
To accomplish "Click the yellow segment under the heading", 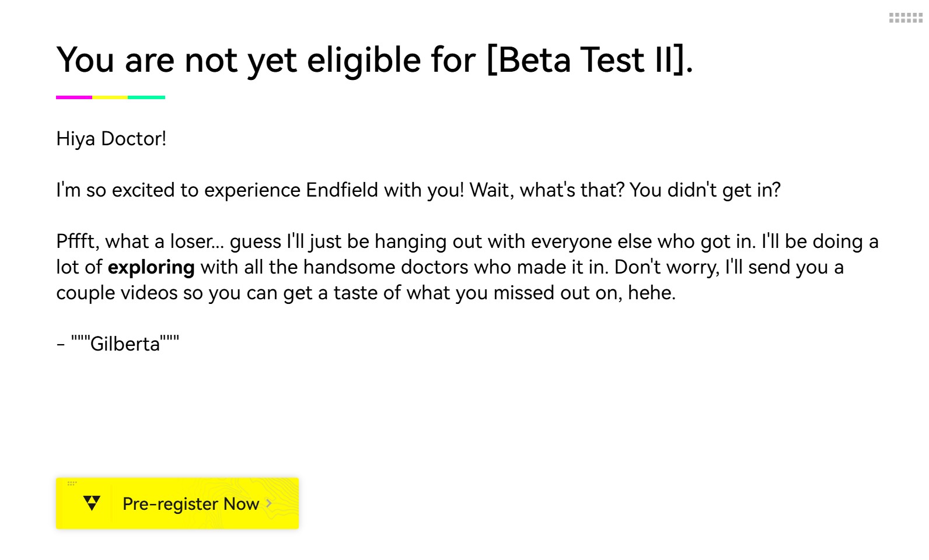I will [110, 97].
